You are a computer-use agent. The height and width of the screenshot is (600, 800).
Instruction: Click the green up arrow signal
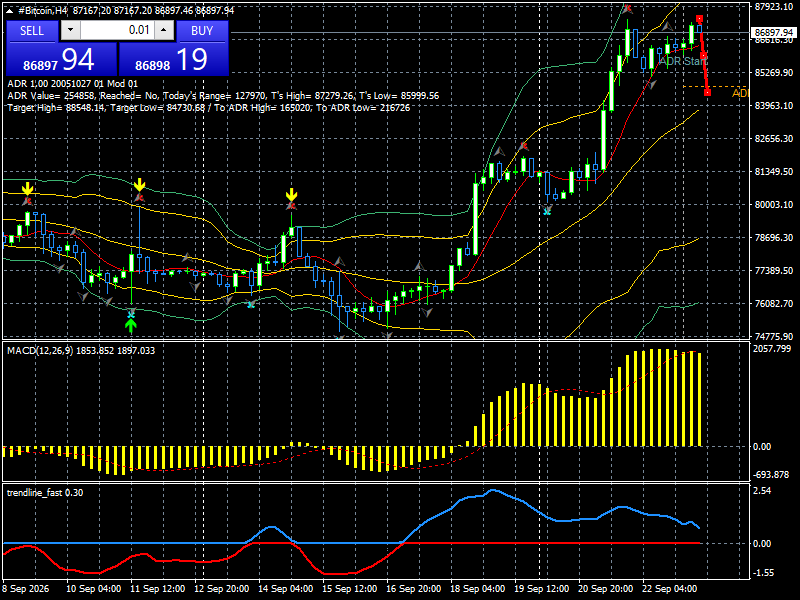pos(131,326)
